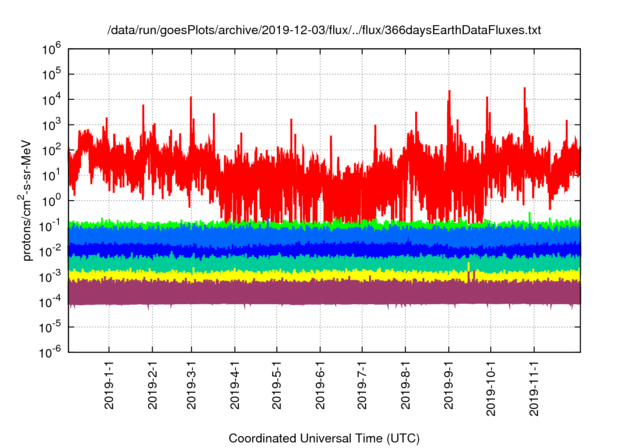Click the 2019-5-1 date label

[x=276, y=385]
